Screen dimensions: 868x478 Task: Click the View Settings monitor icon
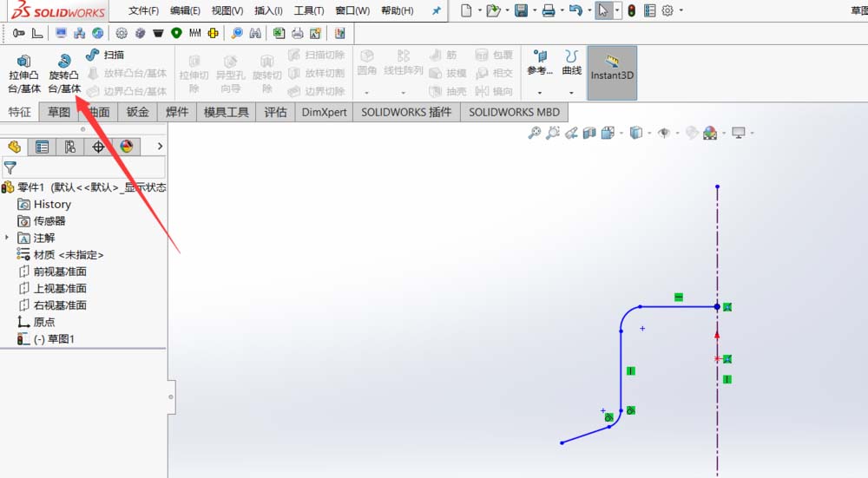pyautogui.click(x=739, y=133)
